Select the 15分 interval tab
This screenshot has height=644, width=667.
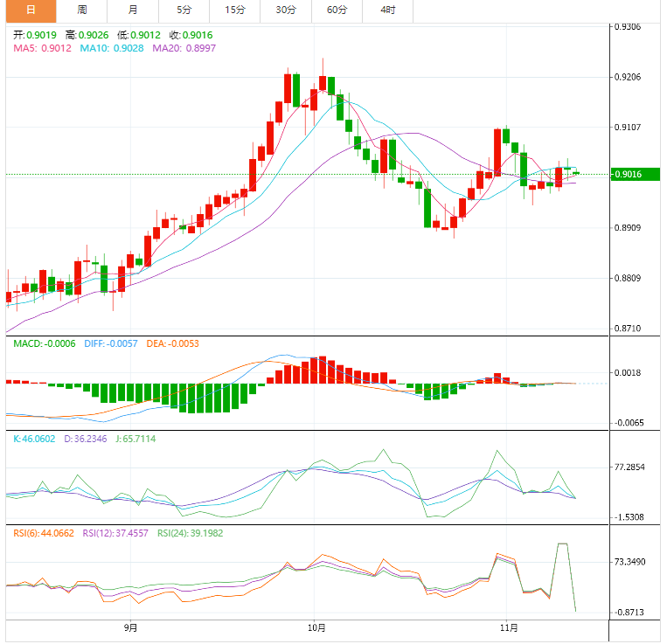pos(235,10)
